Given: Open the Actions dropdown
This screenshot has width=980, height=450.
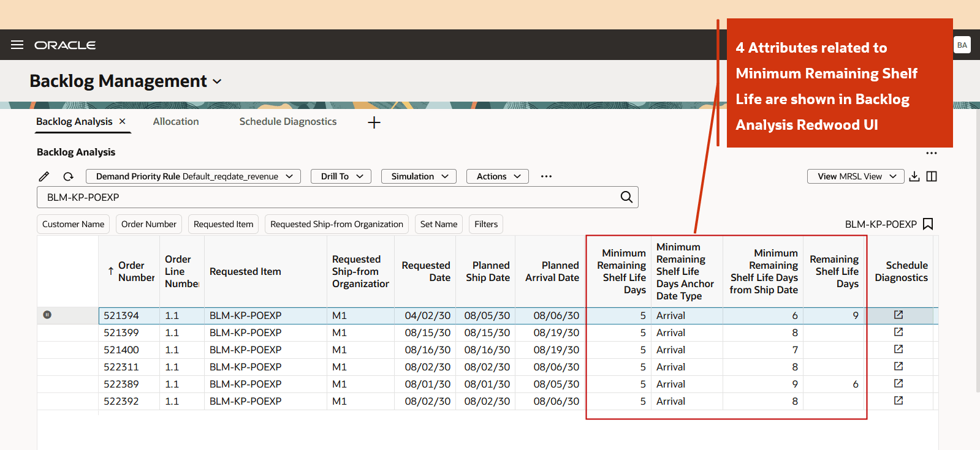Looking at the screenshot, I should (x=498, y=176).
